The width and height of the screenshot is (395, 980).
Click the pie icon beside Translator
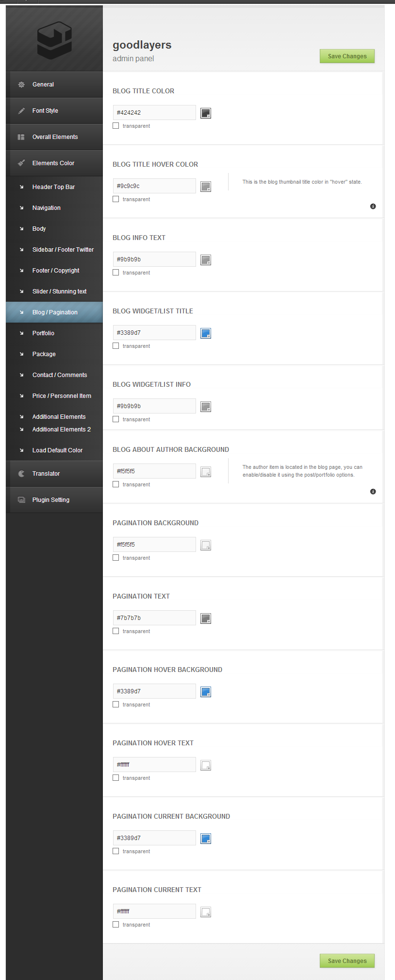point(21,474)
